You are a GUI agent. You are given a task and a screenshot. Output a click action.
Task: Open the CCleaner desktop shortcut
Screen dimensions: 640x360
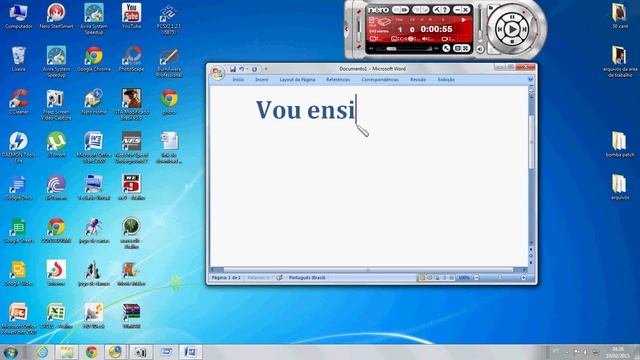tap(18, 102)
